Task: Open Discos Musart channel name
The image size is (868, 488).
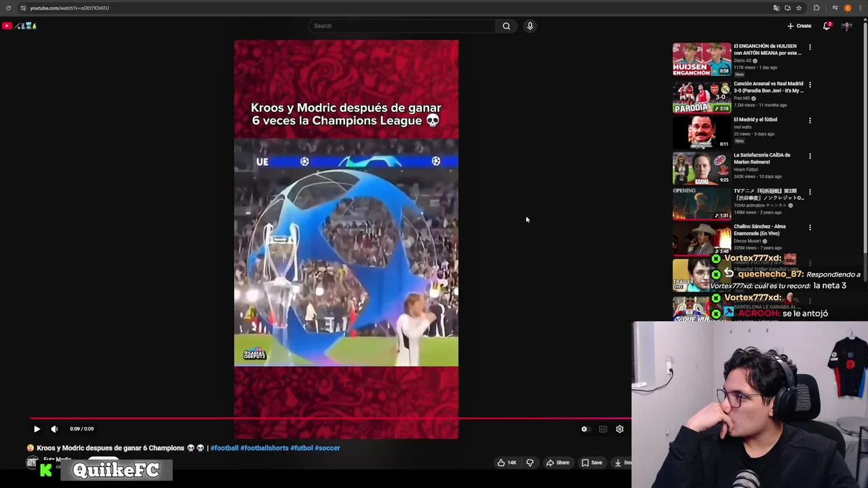Action: pos(747,241)
